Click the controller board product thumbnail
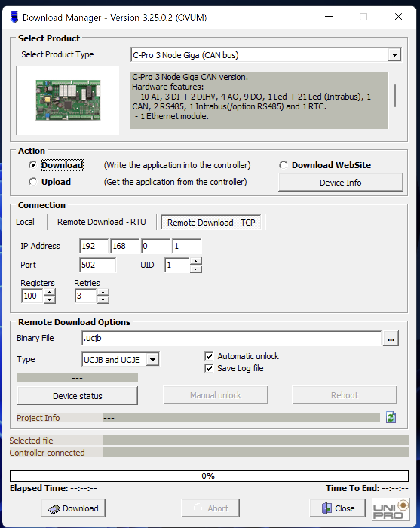The image size is (420, 528). tap(68, 100)
